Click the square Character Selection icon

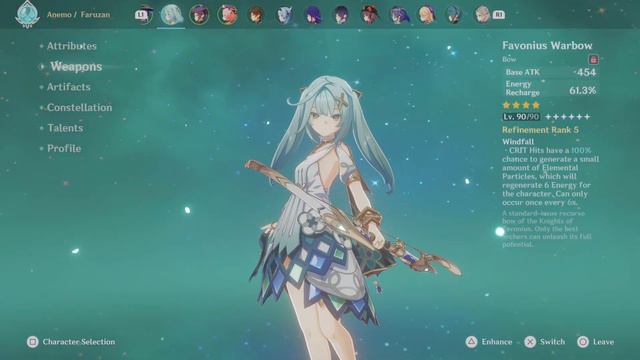[33, 342]
